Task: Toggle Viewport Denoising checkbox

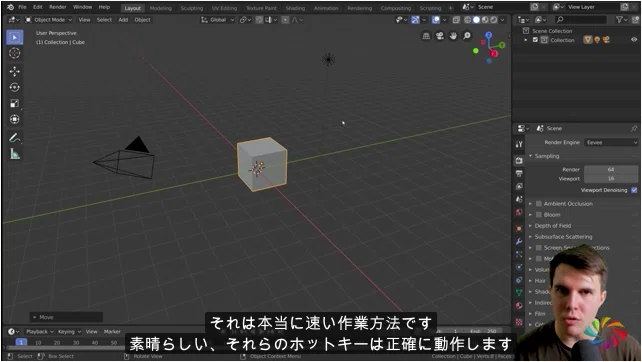Action: coord(634,190)
